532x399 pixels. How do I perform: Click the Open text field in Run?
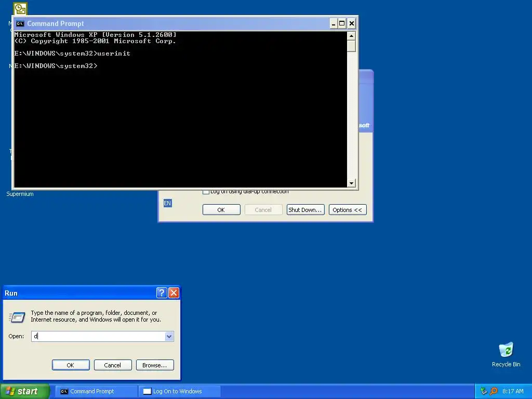[98, 336]
